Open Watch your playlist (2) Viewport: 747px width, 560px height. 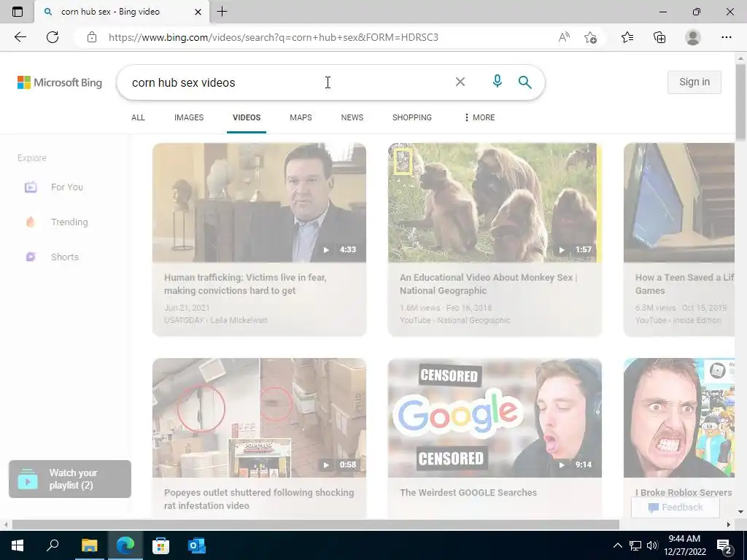[70, 479]
